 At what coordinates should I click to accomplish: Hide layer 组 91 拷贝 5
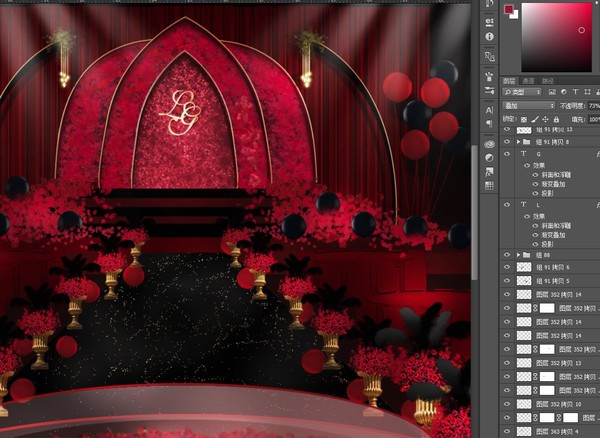coord(507,281)
